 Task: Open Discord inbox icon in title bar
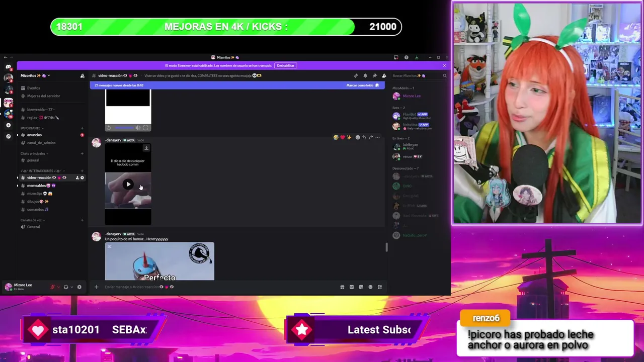pos(396,57)
